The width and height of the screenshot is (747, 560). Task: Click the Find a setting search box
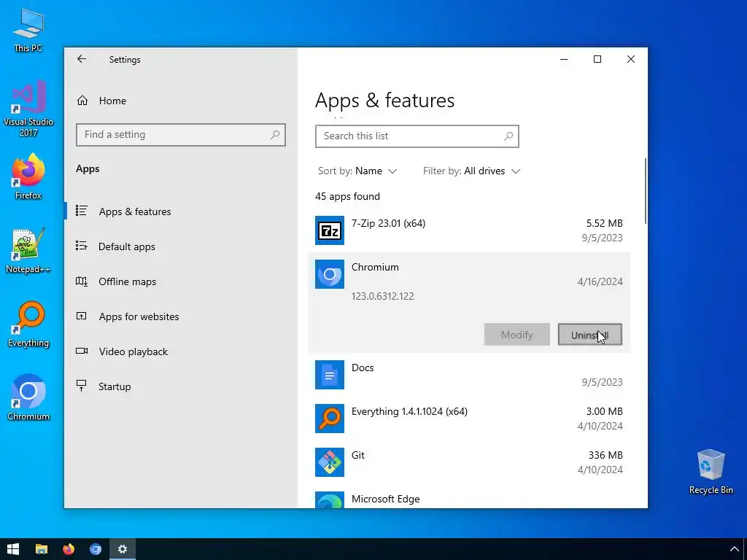pyautogui.click(x=181, y=135)
